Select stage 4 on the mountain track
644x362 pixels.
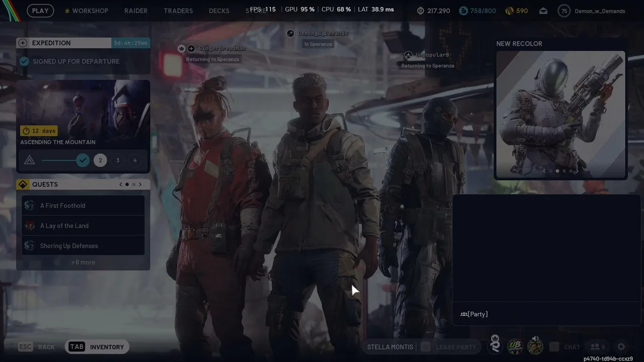tap(135, 160)
